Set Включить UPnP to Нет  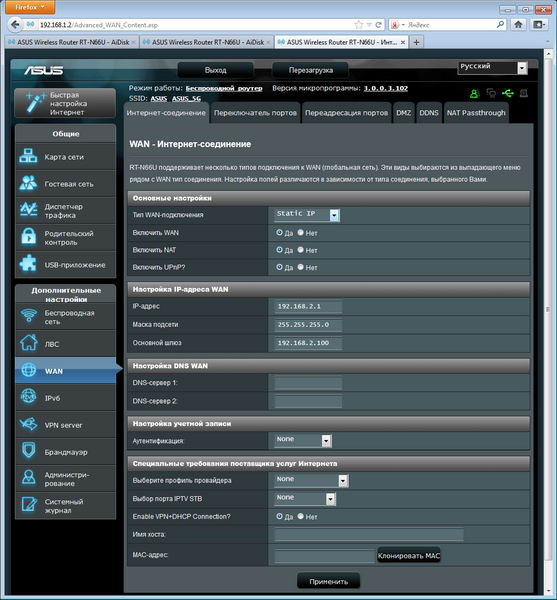coord(300,267)
